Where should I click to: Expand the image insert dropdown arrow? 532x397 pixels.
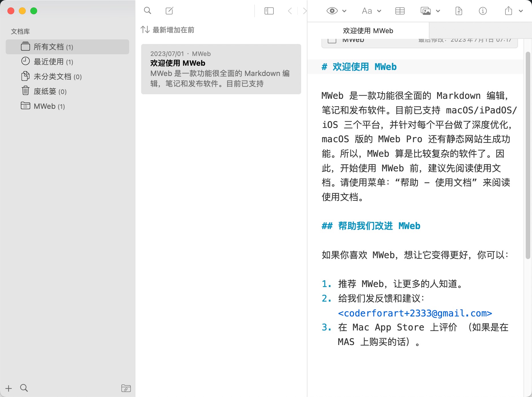tap(438, 11)
